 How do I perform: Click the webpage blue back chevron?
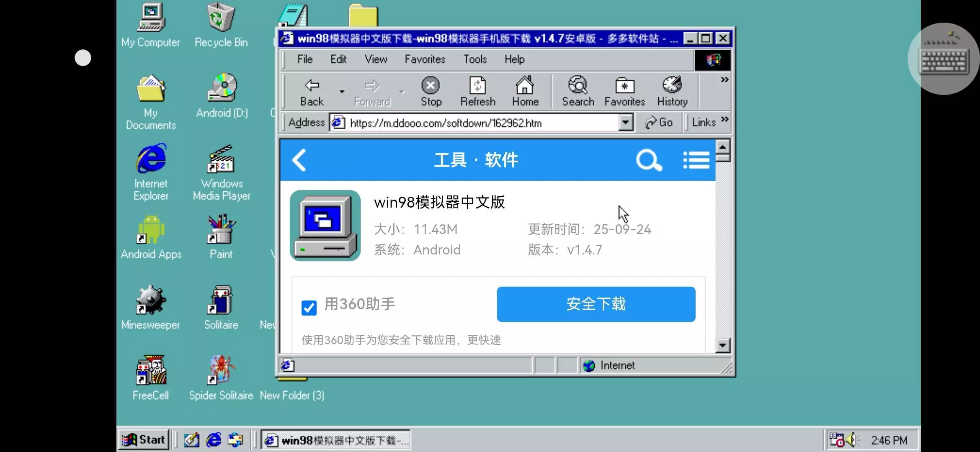tap(299, 160)
